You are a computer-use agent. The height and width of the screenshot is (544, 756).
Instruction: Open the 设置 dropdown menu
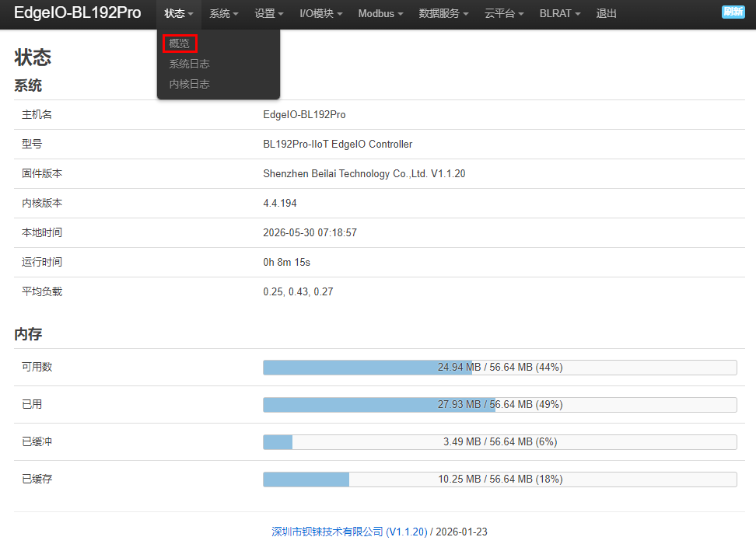(x=269, y=13)
